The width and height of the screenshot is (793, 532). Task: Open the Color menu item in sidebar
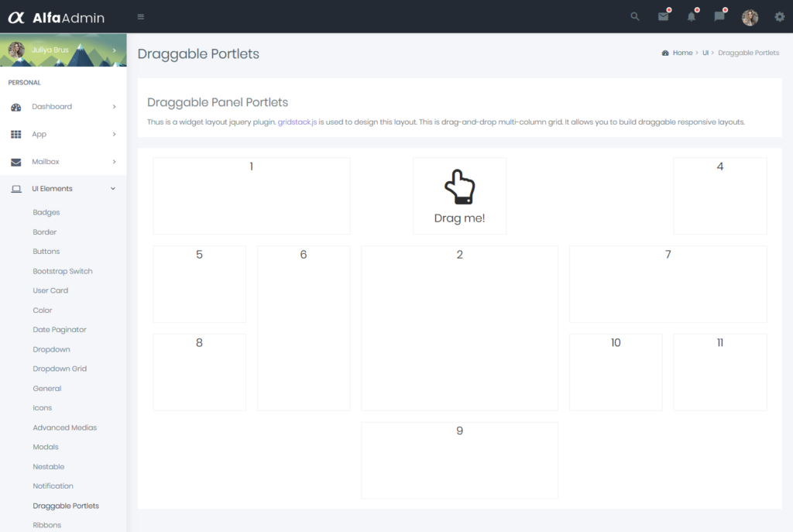pyautogui.click(x=43, y=311)
